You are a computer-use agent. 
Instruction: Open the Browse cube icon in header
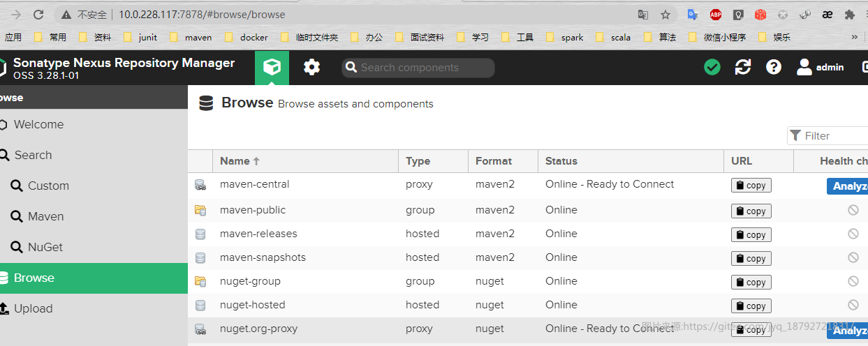pos(272,67)
